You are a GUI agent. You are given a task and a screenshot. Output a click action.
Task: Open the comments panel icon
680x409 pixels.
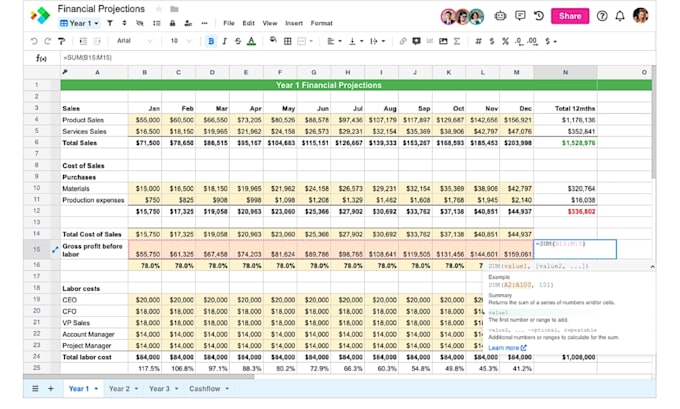tap(520, 16)
